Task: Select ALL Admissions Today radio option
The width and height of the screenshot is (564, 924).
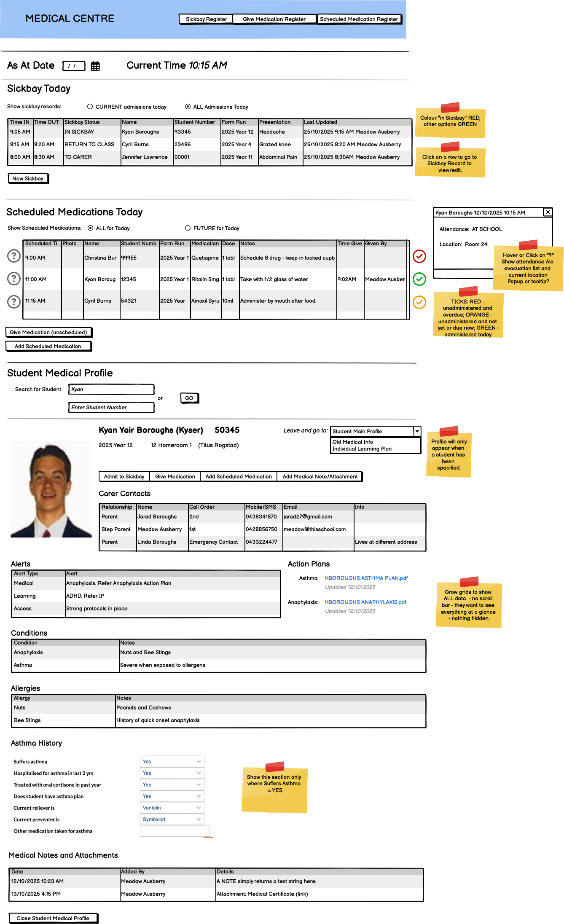Action: click(x=188, y=107)
